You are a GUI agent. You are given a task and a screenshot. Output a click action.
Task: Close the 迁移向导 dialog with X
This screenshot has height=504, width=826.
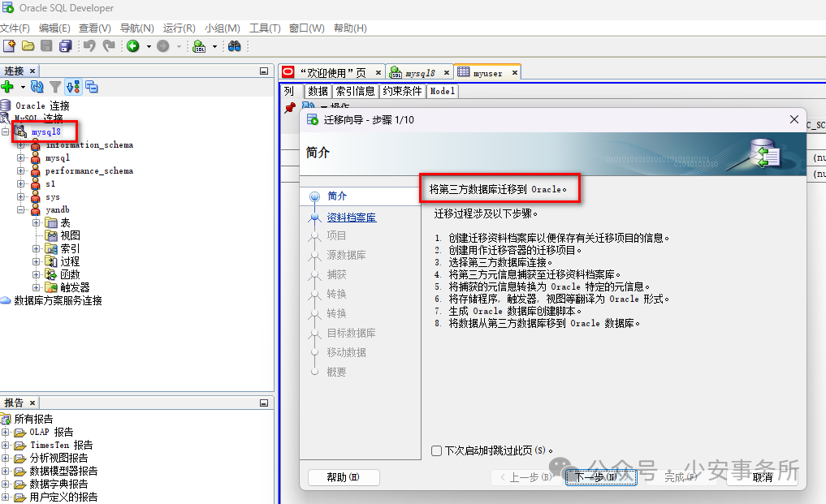tap(794, 119)
